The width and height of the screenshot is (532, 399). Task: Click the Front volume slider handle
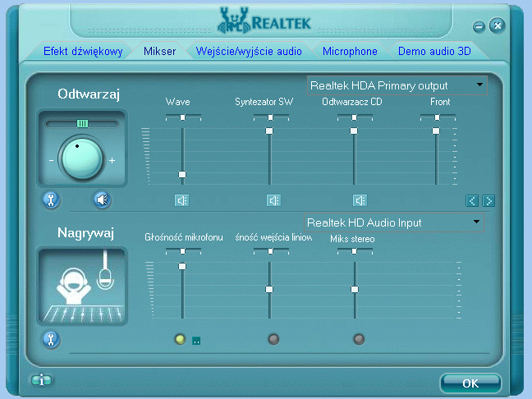(x=436, y=131)
